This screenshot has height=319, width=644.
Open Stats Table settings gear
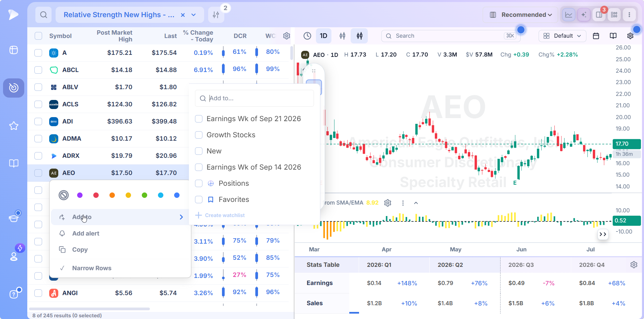(634, 265)
